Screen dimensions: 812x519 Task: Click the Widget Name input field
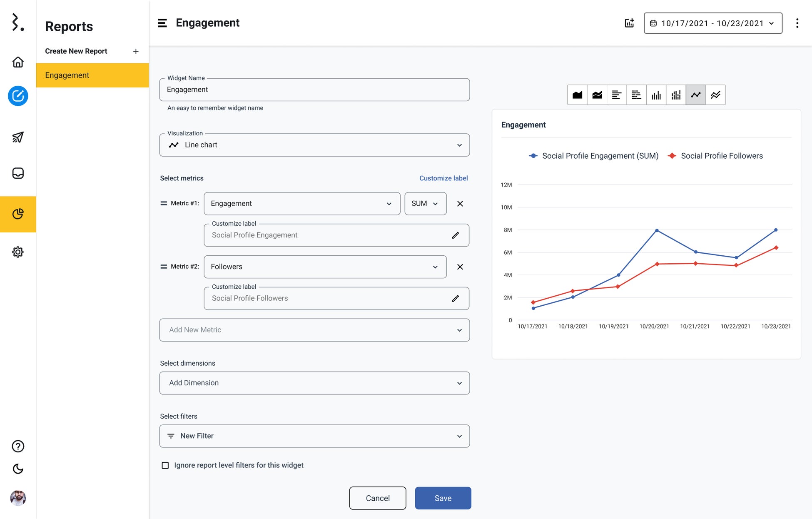click(x=314, y=90)
